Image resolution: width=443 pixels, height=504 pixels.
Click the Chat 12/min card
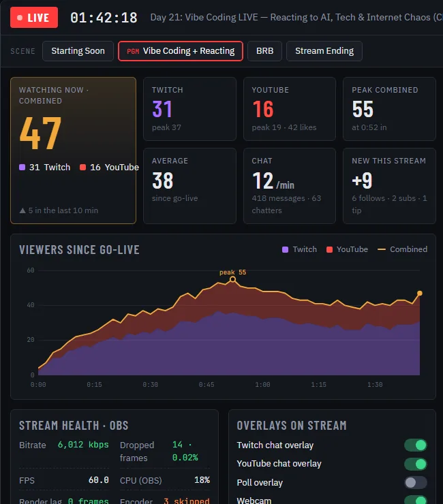coord(290,186)
